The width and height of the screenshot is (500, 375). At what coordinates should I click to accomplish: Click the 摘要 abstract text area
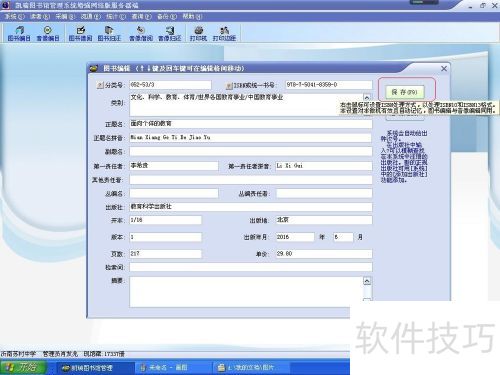click(246, 292)
